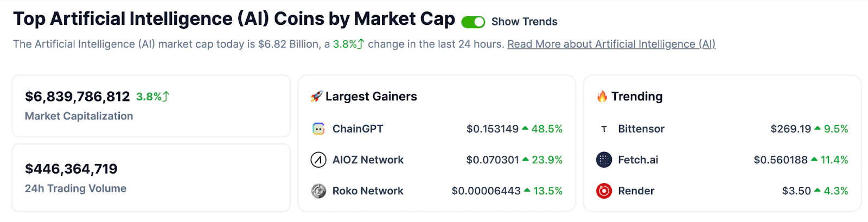
Task: Click the ChainGPT coin icon
Action: click(318, 129)
